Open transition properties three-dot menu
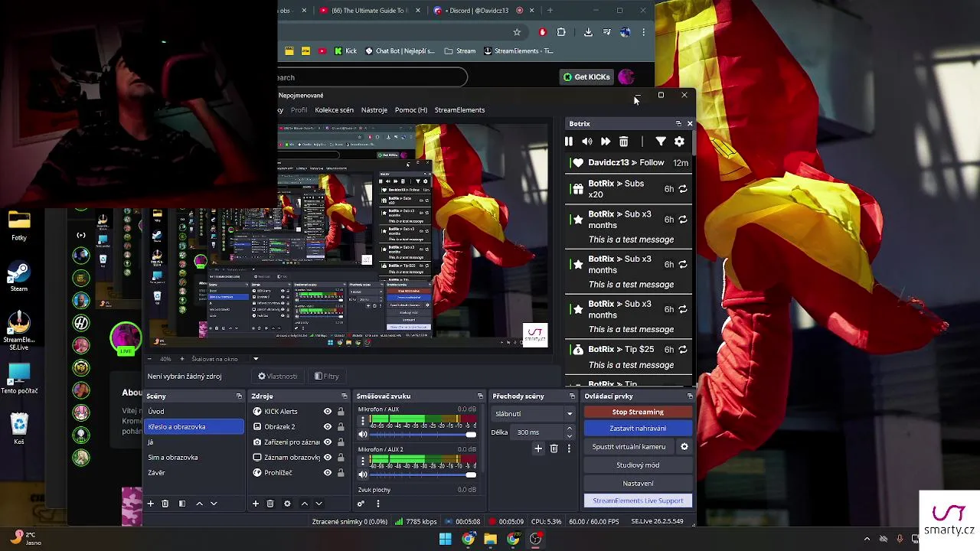Screen dimensions: 980x551 tap(569, 448)
